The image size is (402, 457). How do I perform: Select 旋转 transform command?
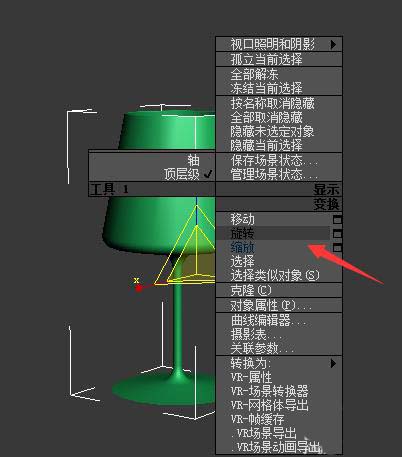click(273, 233)
